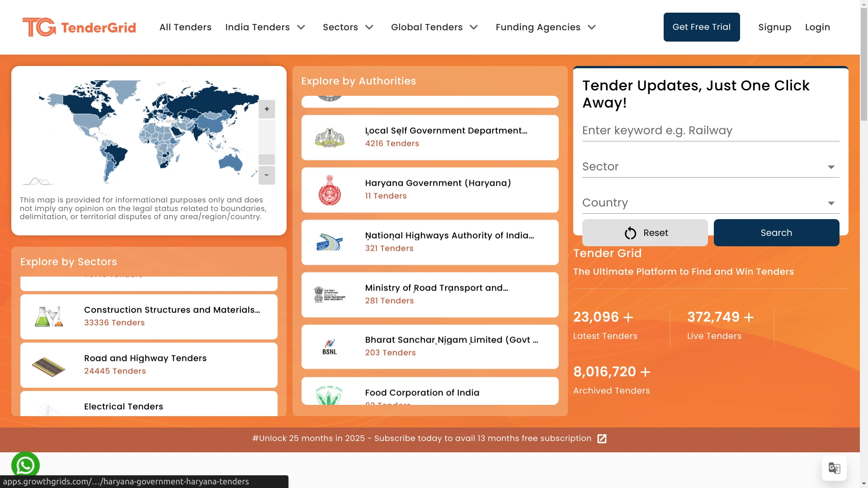Open Food Corporation of India tenders
Screen dimensions: 868x488
[x=430, y=391]
